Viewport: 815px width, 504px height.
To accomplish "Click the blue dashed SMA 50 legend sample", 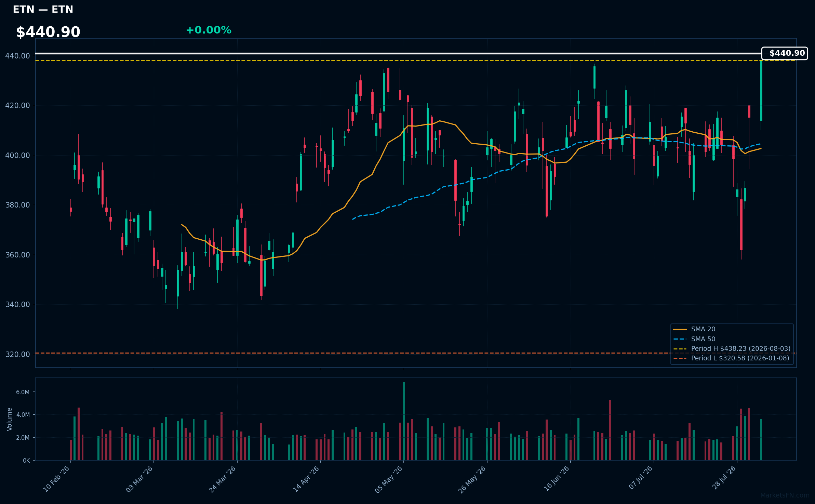I will [x=680, y=339].
